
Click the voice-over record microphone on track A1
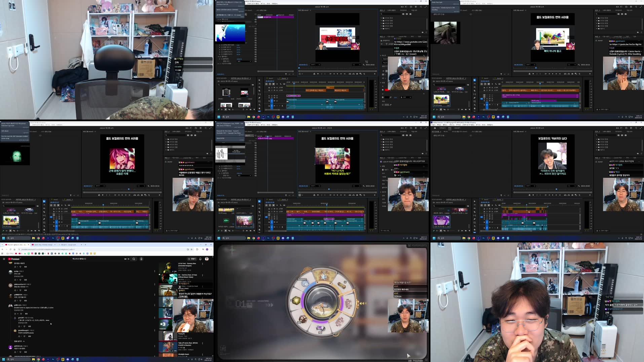282,227
